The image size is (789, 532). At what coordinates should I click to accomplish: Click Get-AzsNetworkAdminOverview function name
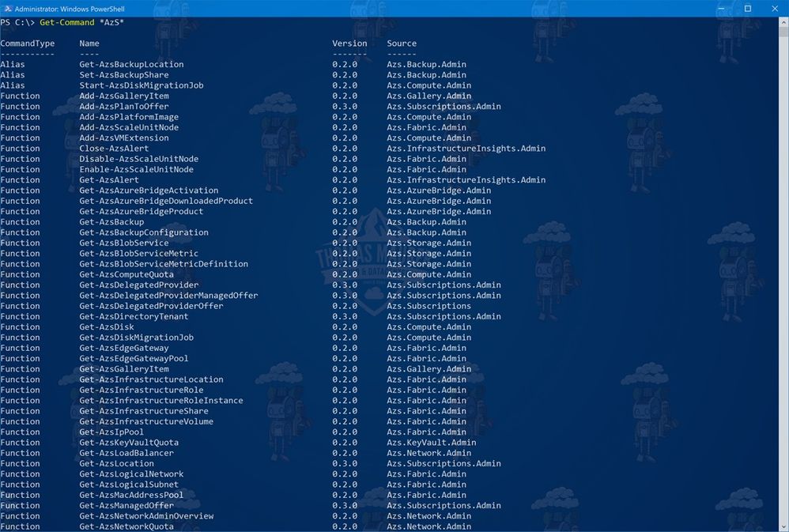pos(146,516)
